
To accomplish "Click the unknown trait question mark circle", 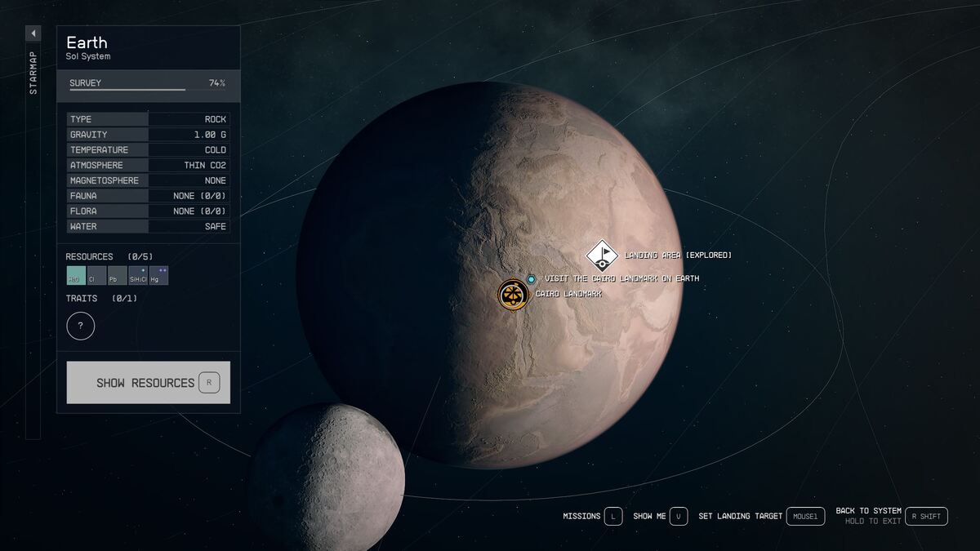I will click(81, 327).
